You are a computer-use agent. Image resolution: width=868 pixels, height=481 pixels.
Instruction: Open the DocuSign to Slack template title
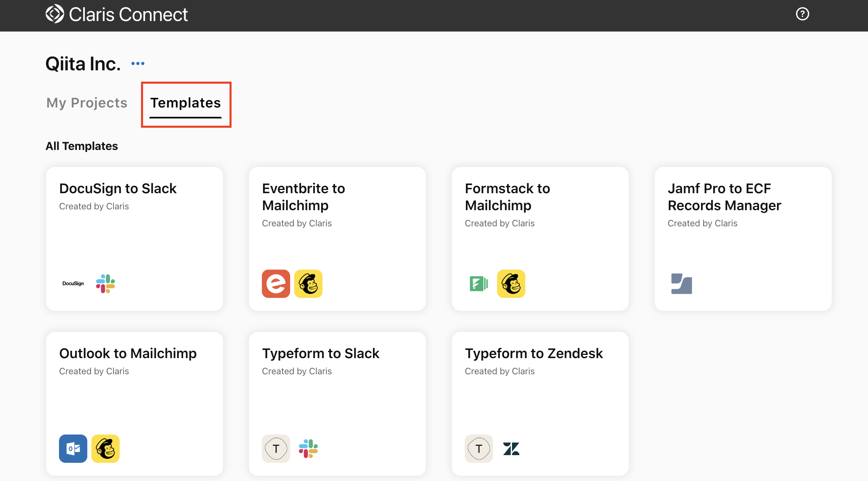pyautogui.click(x=118, y=189)
